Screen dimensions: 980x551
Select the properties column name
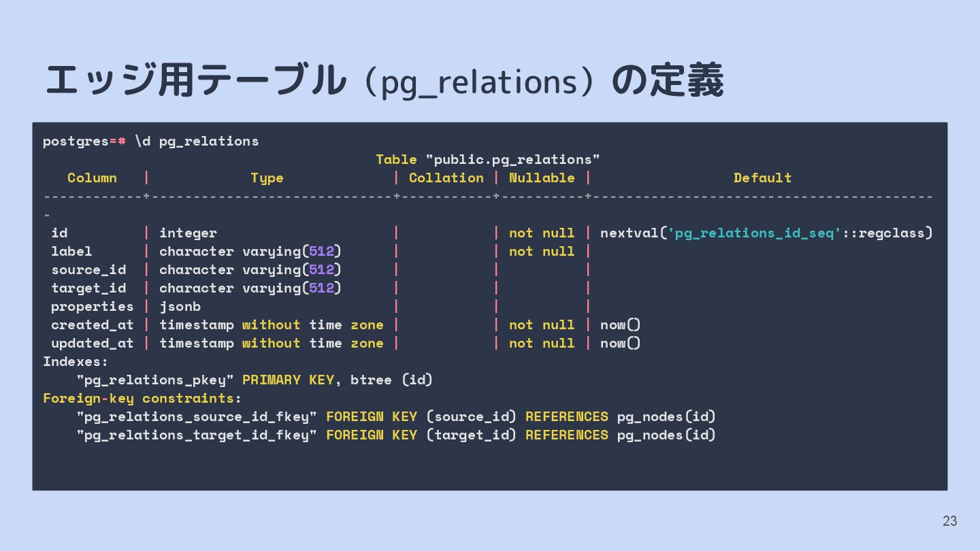click(93, 307)
